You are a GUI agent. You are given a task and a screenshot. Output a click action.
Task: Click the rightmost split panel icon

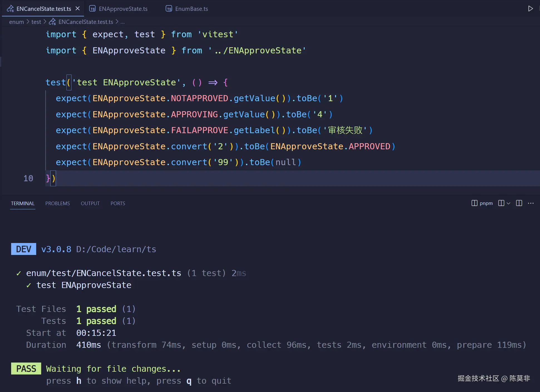pos(519,203)
